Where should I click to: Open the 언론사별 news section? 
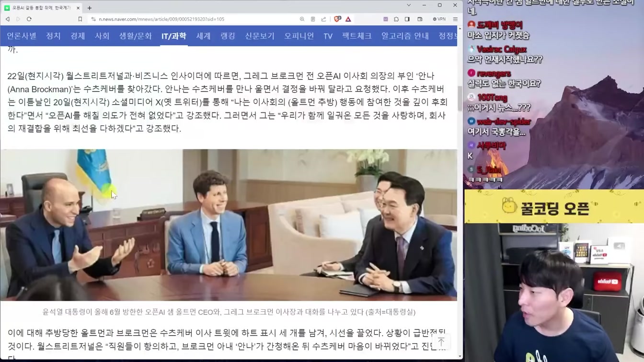[x=22, y=36]
